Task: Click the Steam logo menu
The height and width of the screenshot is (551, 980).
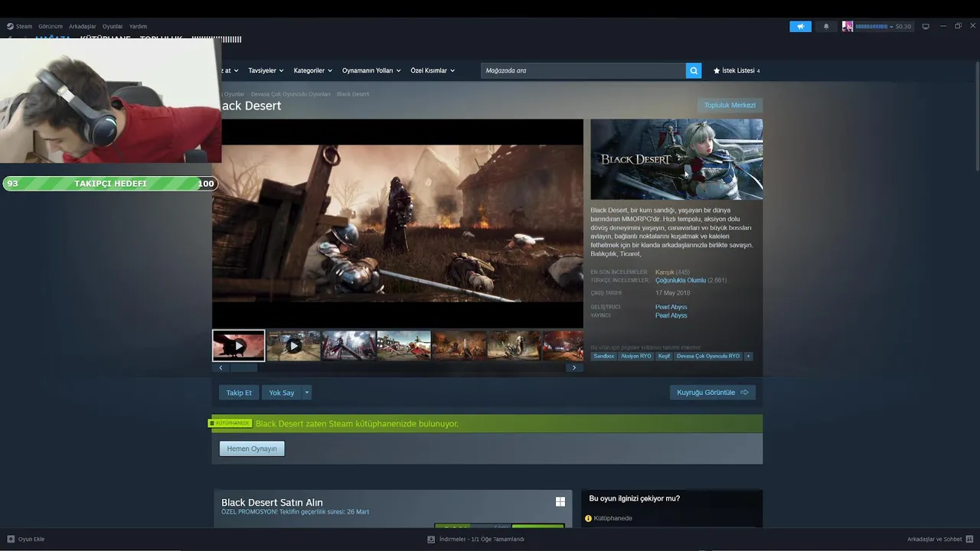Action: [20, 26]
